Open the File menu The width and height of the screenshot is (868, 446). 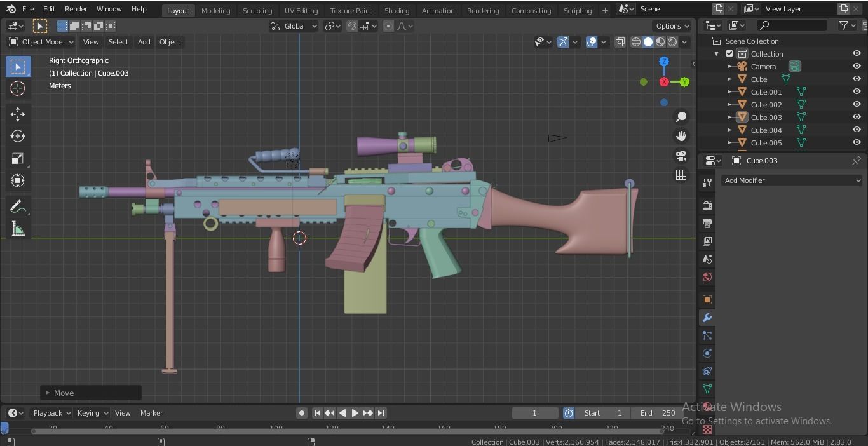point(28,9)
